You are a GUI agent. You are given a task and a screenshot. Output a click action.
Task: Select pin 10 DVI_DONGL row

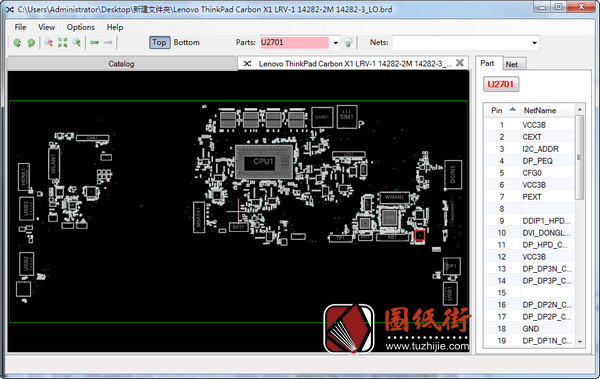[530, 233]
